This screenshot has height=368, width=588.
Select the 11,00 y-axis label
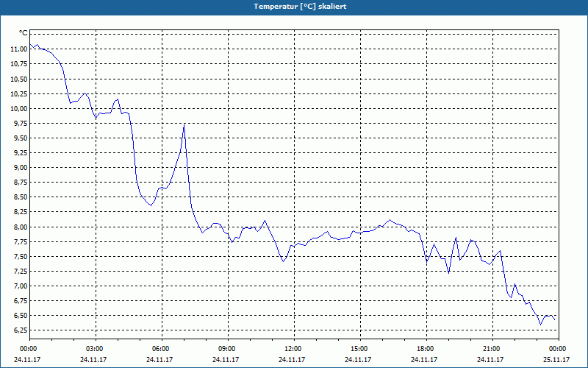point(19,49)
